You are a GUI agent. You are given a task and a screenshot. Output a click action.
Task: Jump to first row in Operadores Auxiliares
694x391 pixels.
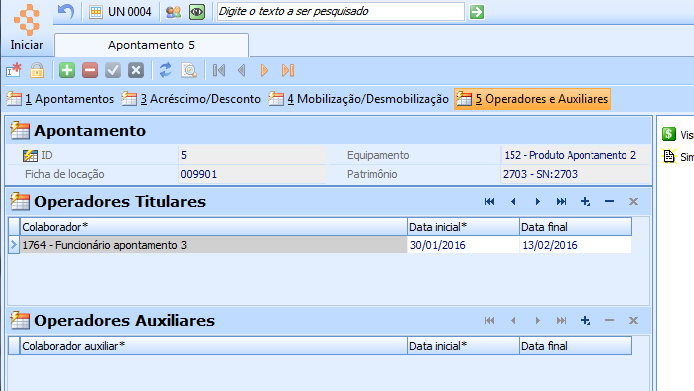pos(489,321)
